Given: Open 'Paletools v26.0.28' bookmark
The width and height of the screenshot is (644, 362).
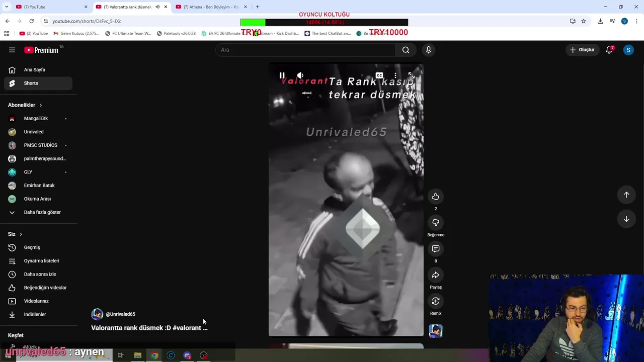Looking at the screenshot, I should [176, 34].
